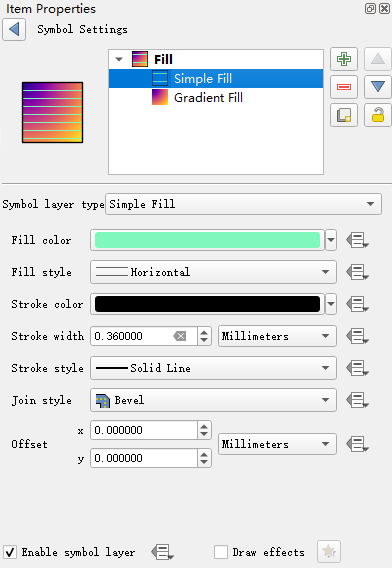Move the symbol layer down
This screenshot has width=392, height=568.
[378, 87]
